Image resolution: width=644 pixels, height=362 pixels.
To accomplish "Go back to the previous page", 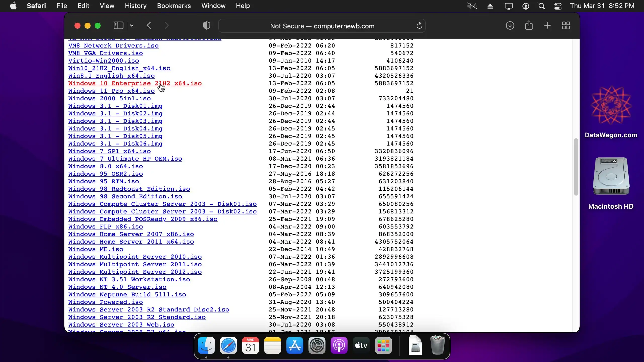I will tap(149, 26).
